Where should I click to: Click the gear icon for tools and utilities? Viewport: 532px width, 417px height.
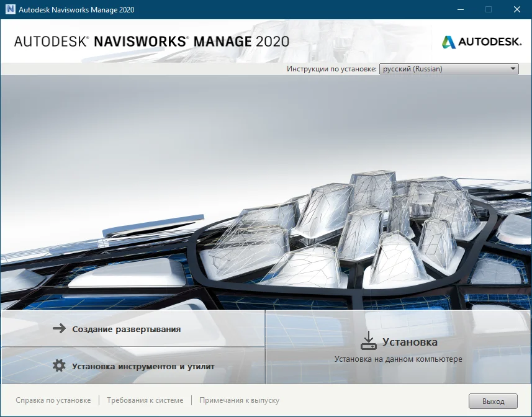coord(59,366)
